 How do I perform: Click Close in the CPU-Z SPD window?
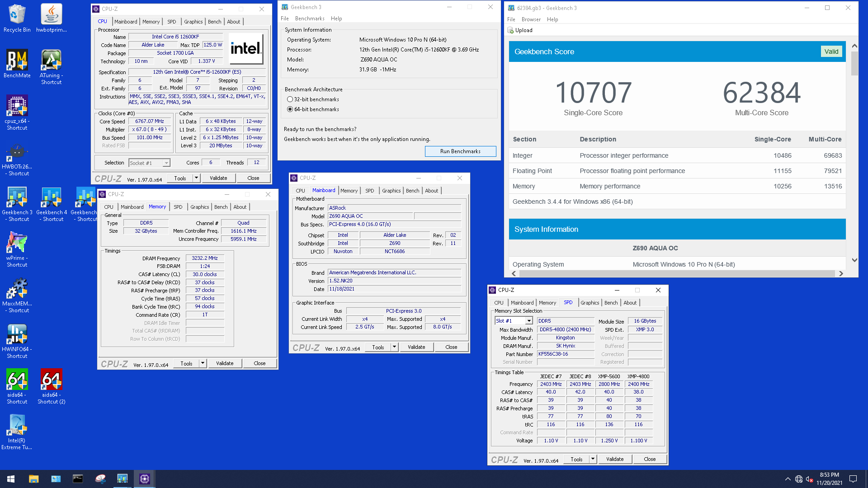(650, 459)
